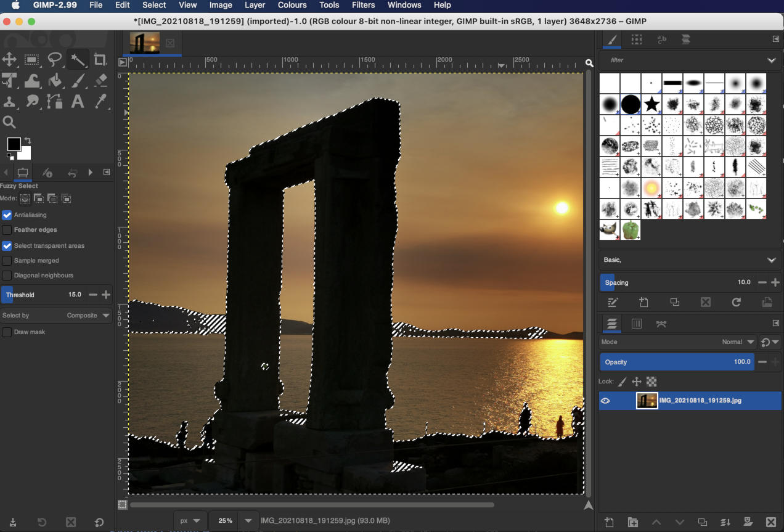Select the Move tool
The width and height of the screenshot is (784, 532).
[x=9, y=59]
